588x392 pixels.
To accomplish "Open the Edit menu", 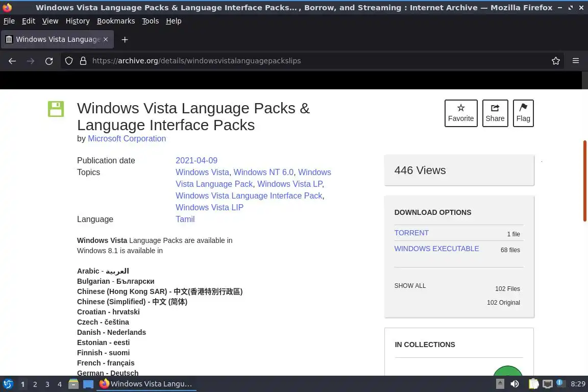I will pos(29,21).
